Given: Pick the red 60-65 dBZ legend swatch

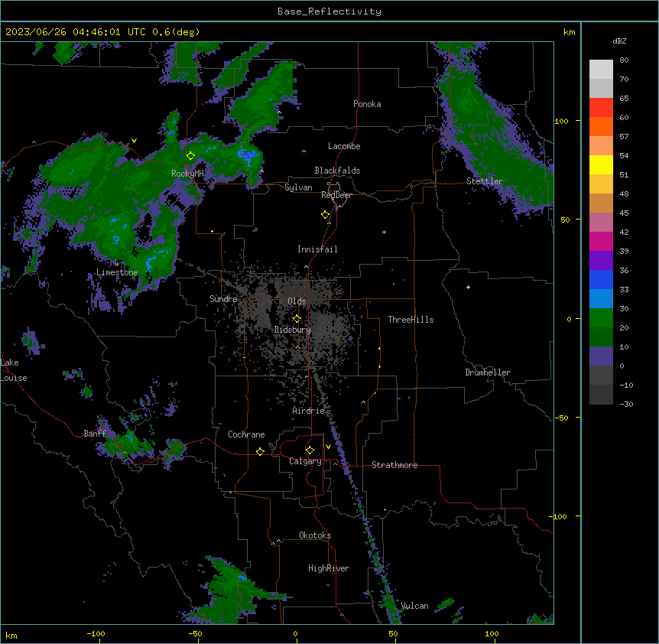Looking at the screenshot, I should [x=601, y=107].
